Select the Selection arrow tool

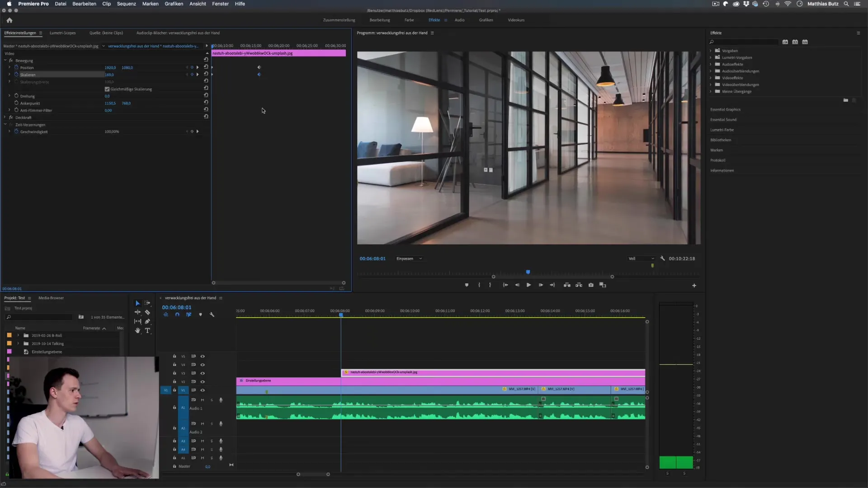coord(137,303)
